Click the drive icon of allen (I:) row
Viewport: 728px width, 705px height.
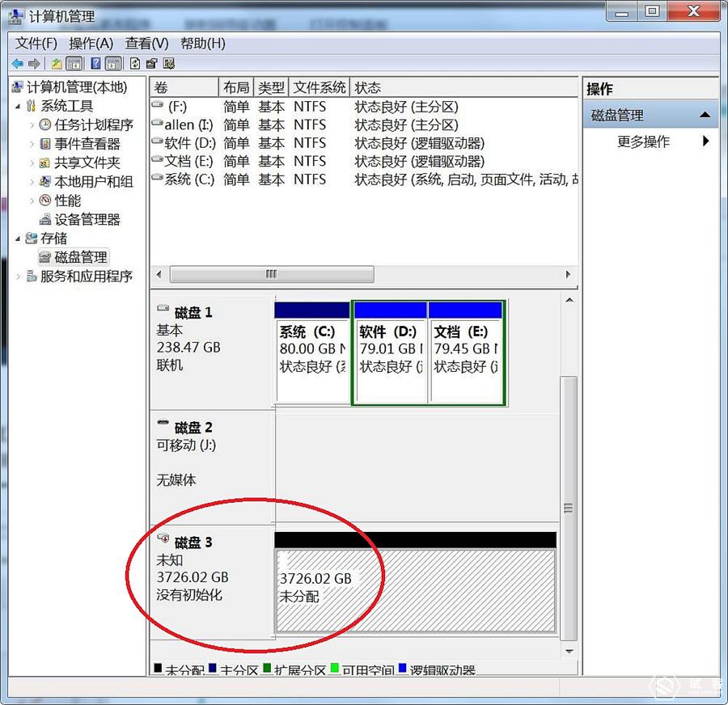coord(158,123)
